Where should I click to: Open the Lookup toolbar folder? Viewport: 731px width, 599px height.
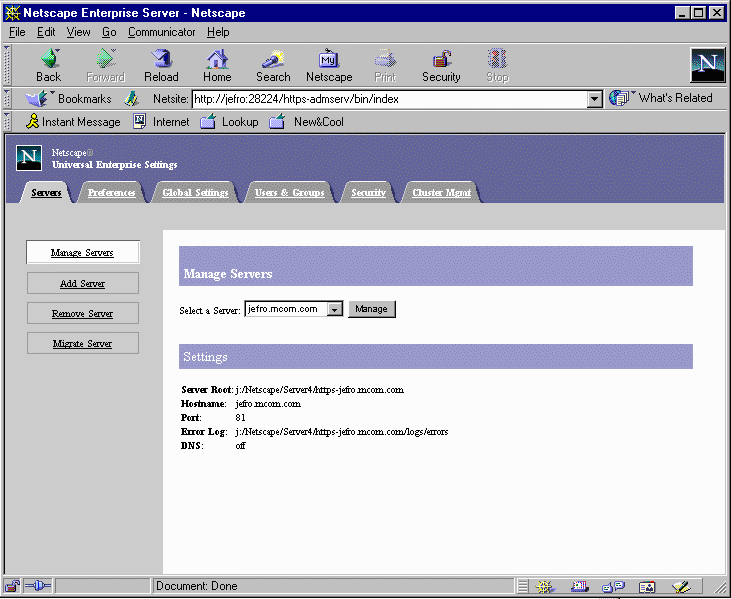pyautogui.click(x=229, y=122)
